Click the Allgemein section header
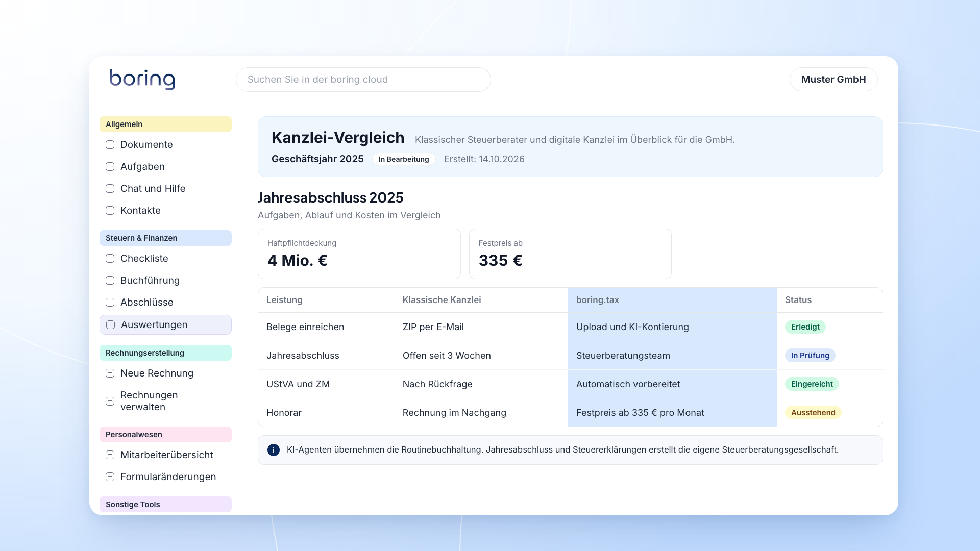The height and width of the screenshot is (551, 980). [165, 124]
